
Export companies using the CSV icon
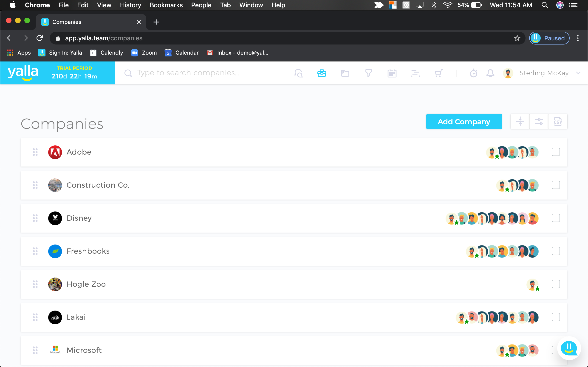pos(558,121)
